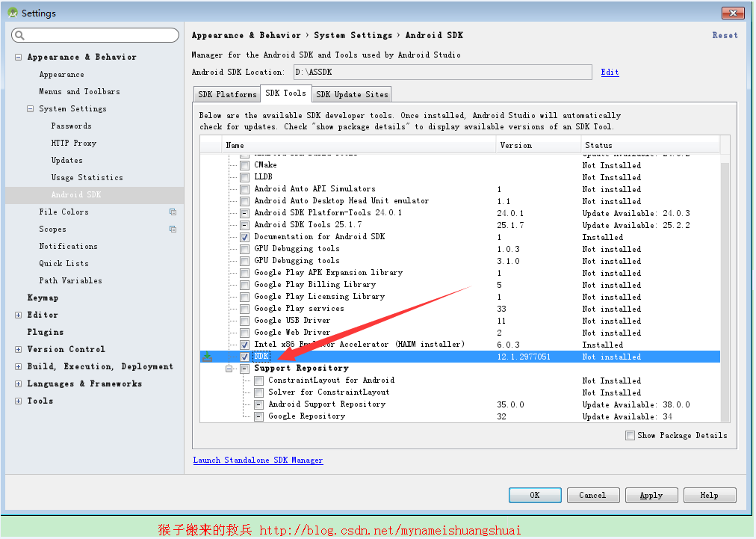Check Google Play services box
Image resolution: width=756 pixels, height=539 pixels.
coord(245,309)
